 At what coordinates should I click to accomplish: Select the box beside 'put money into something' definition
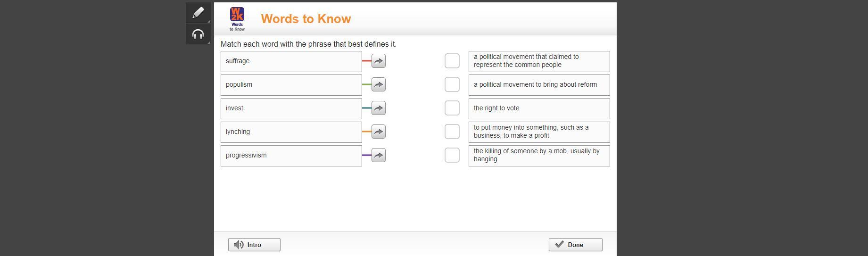tap(452, 132)
